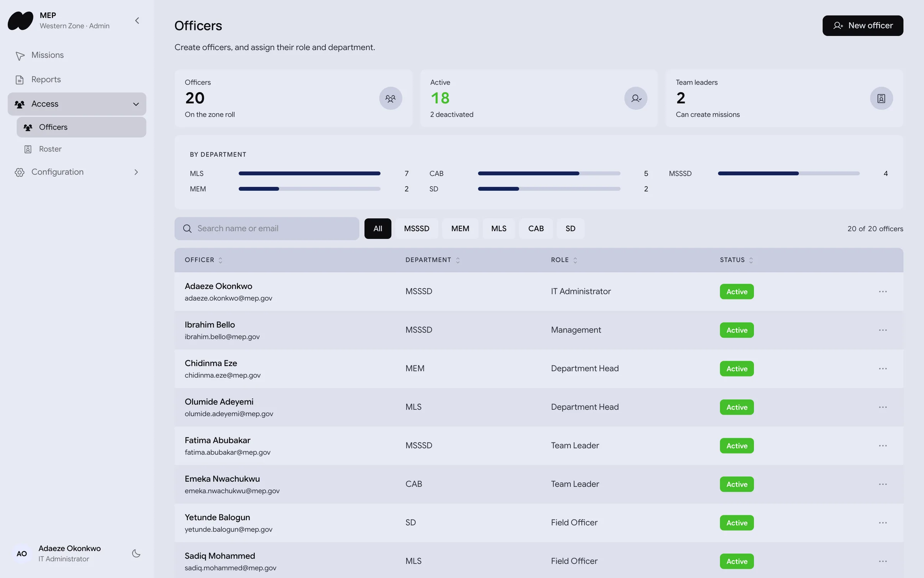This screenshot has width=924, height=578.
Task: Collapse the sidebar with the back chevron
Action: pyautogui.click(x=137, y=20)
